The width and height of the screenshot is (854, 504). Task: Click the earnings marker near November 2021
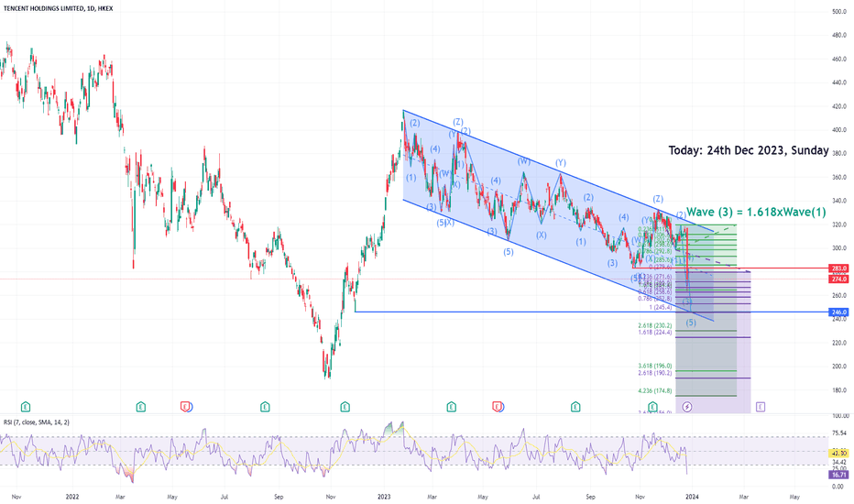(25, 407)
